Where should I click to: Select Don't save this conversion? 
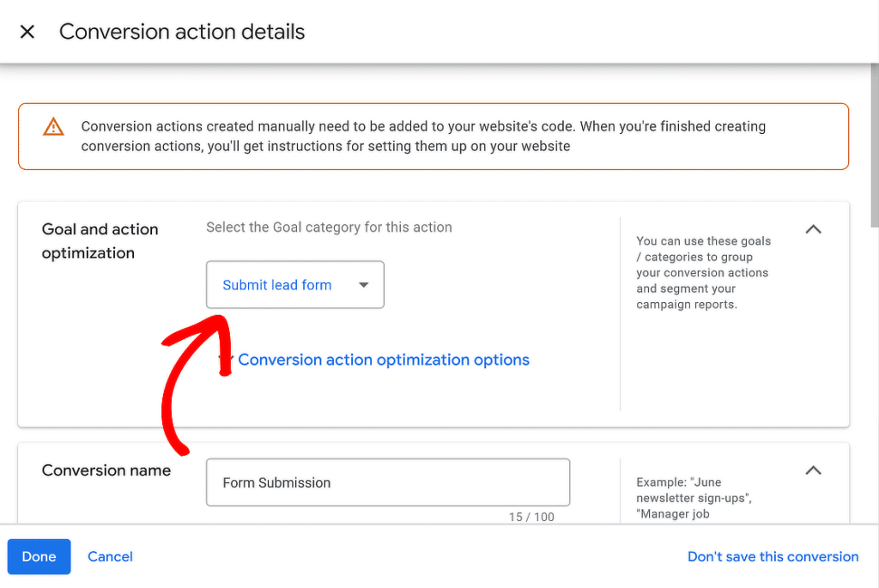(773, 556)
